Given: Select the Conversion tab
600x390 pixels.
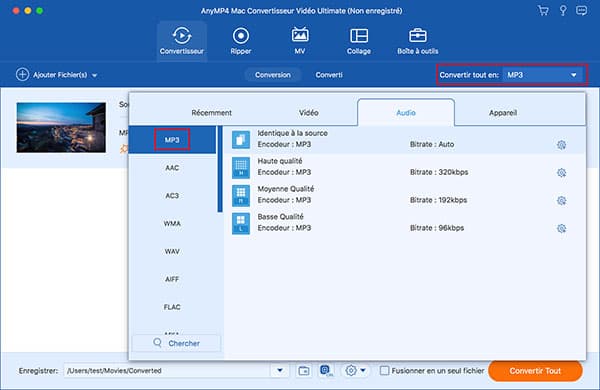Looking at the screenshot, I should [x=273, y=75].
